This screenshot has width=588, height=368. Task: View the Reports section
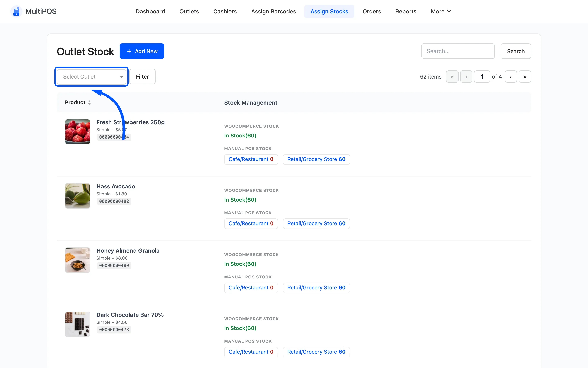pos(405,11)
